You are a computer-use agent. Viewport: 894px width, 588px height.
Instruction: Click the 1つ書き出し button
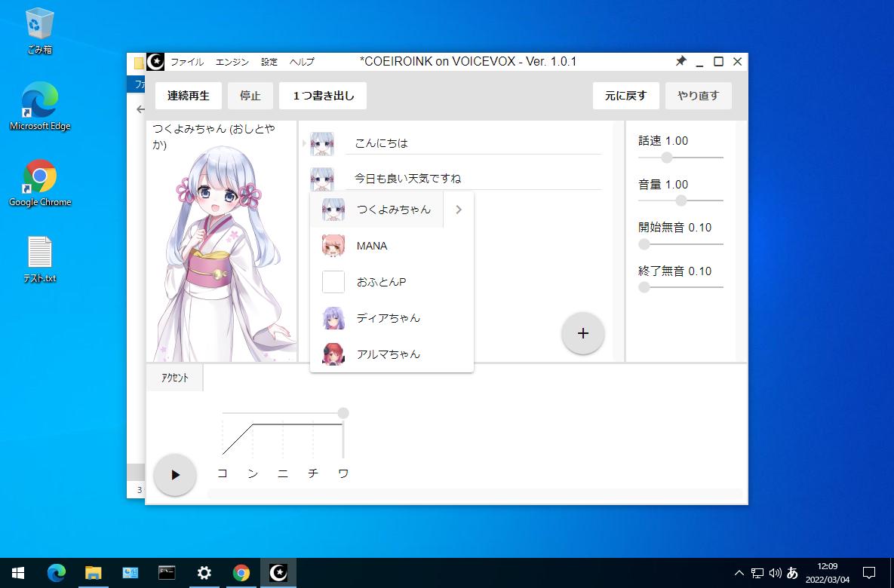[x=323, y=96]
